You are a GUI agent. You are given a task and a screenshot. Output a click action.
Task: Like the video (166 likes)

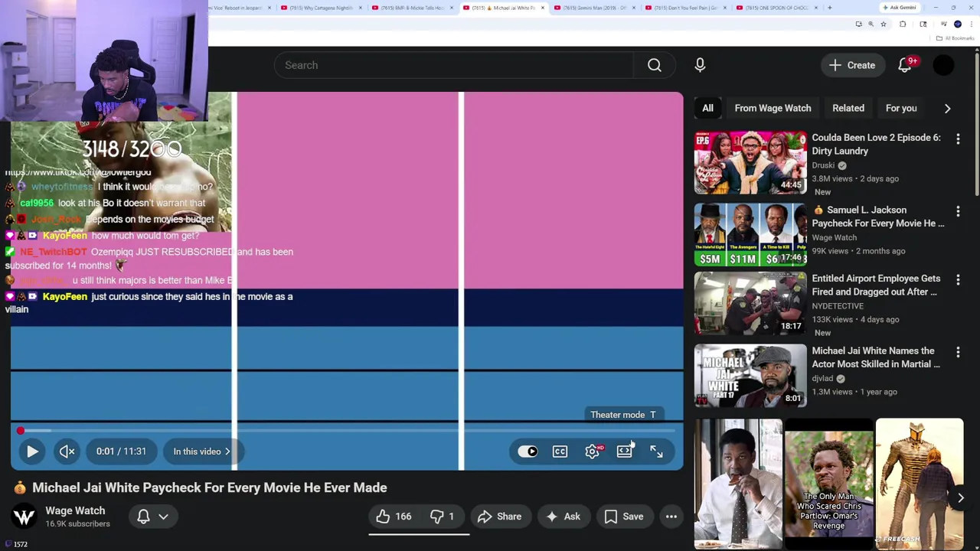coord(394,517)
